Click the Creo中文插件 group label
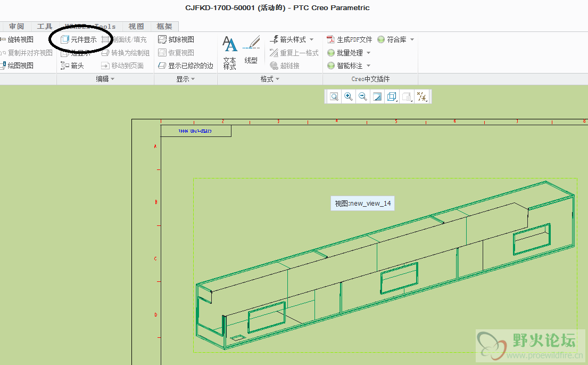Viewport: 588px width, 365px height. point(370,79)
